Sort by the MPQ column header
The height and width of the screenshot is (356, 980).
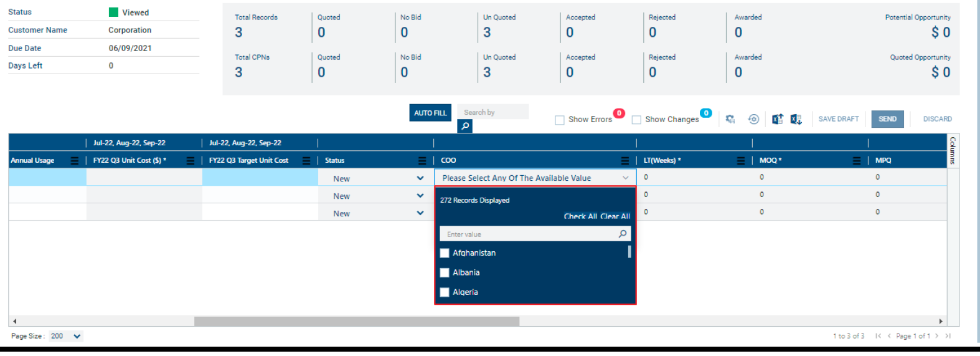point(883,160)
